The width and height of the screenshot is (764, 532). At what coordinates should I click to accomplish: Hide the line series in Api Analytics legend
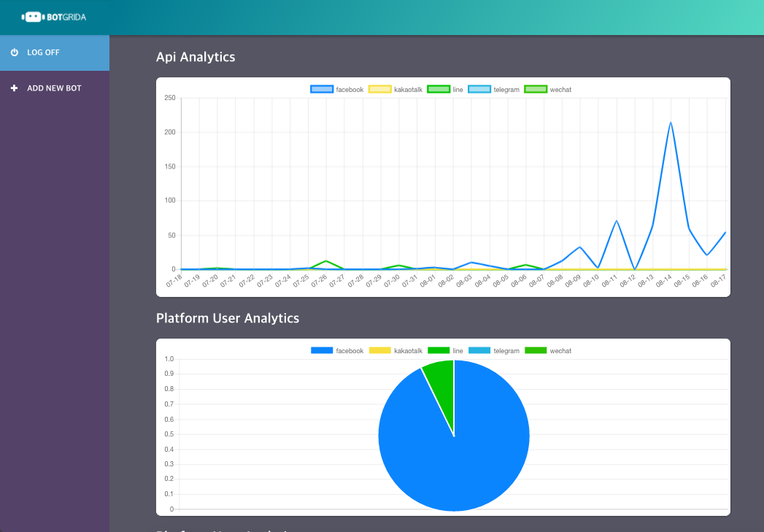point(445,90)
